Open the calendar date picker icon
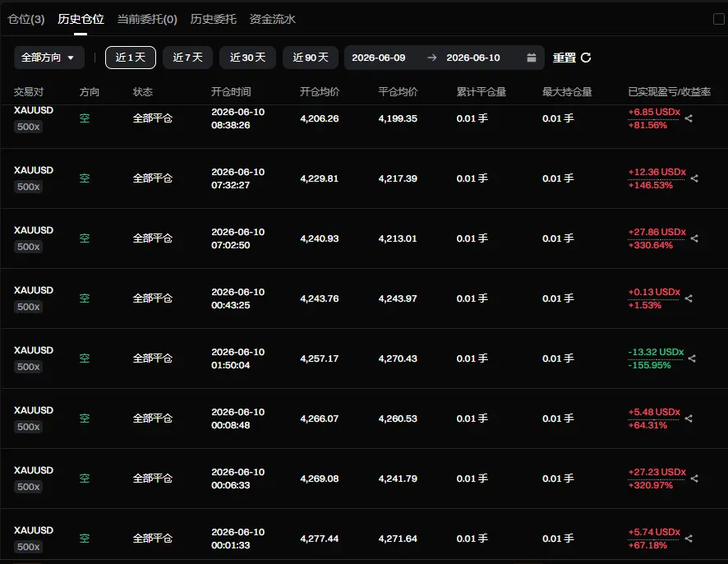The height and width of the screenshot is (564, 728). pyautogui.click(x=532, y=58)
